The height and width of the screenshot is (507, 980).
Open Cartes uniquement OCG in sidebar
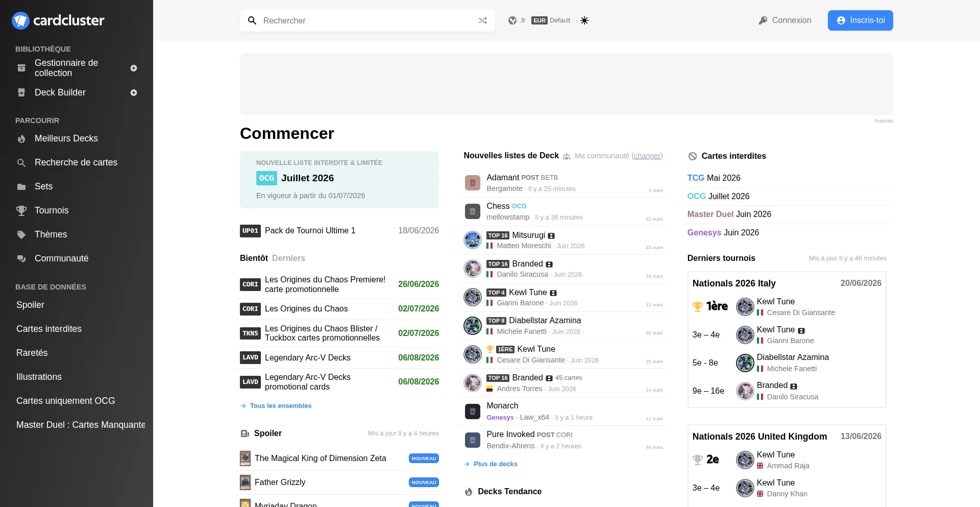coord(65,401)
